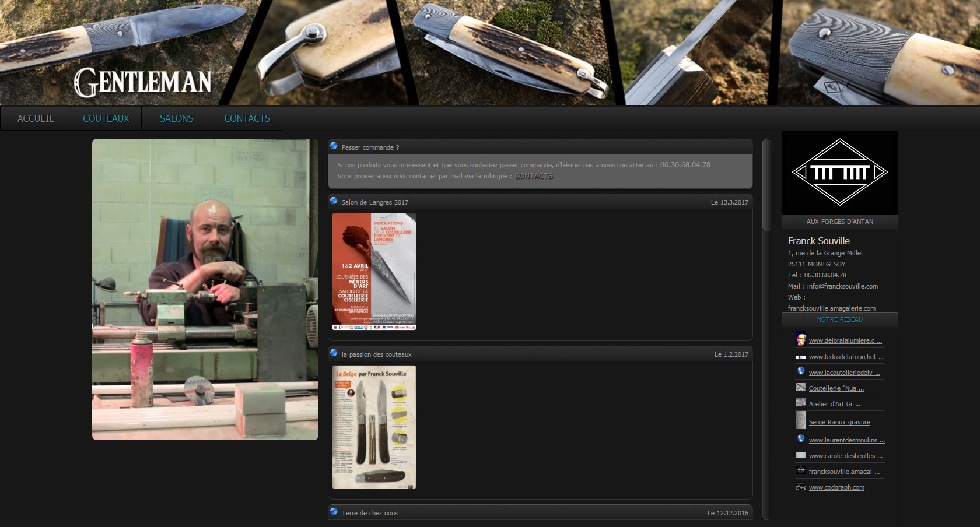Click the globe icon beside laurentdesmoulins link

(801, 439)
